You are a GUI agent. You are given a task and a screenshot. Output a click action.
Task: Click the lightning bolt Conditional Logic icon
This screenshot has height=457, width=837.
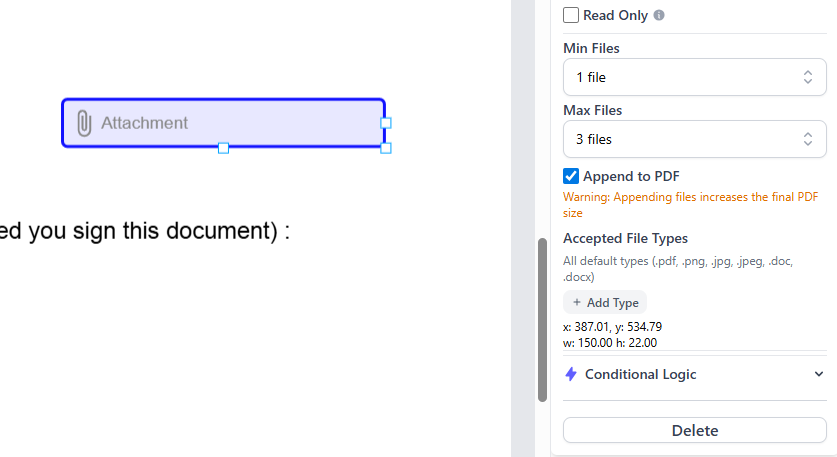571,374
